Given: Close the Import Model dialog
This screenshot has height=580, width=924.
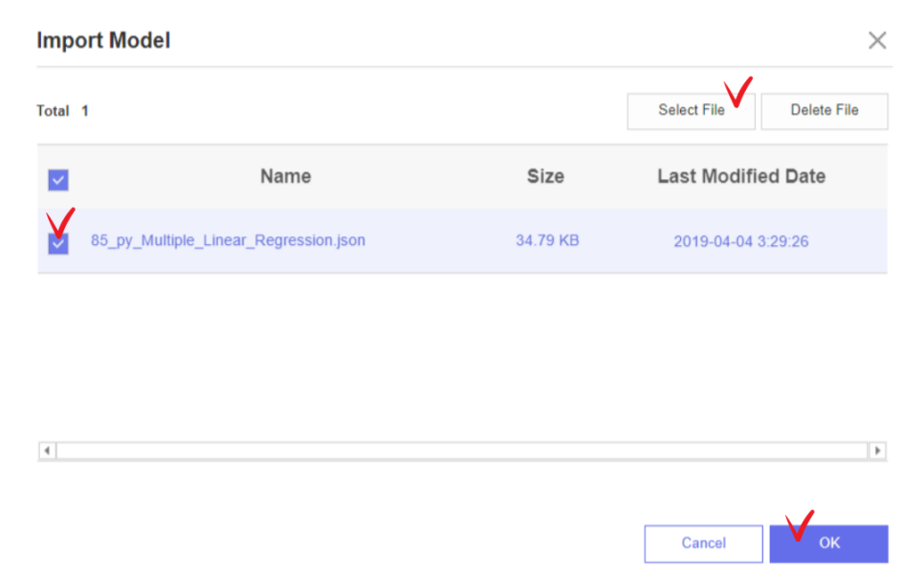Looking at the screenshot, I should [x=877, y=40].
